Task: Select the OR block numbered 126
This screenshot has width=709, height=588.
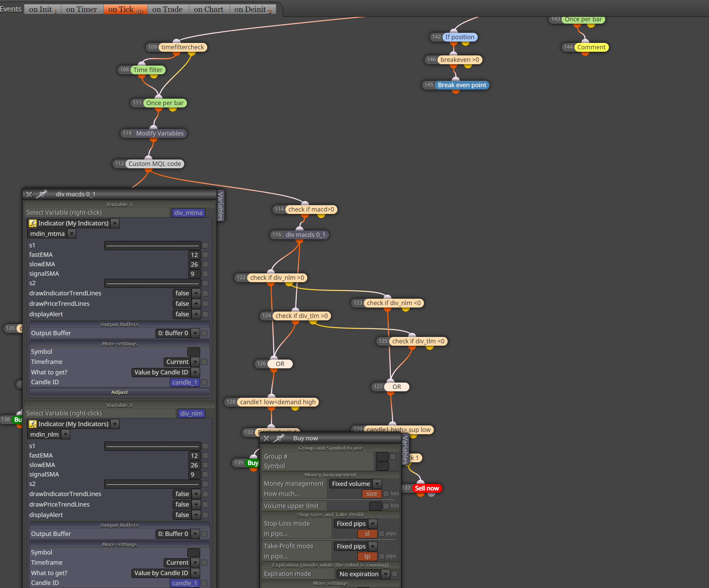Action: (280, 364)
